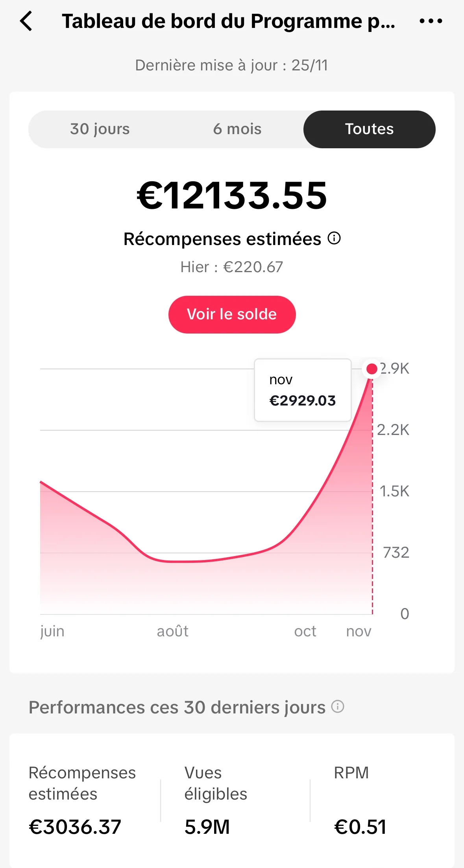Tap the août label on chart axis
The width and height of the screenshot is (464, 868).
pos(172,631)
